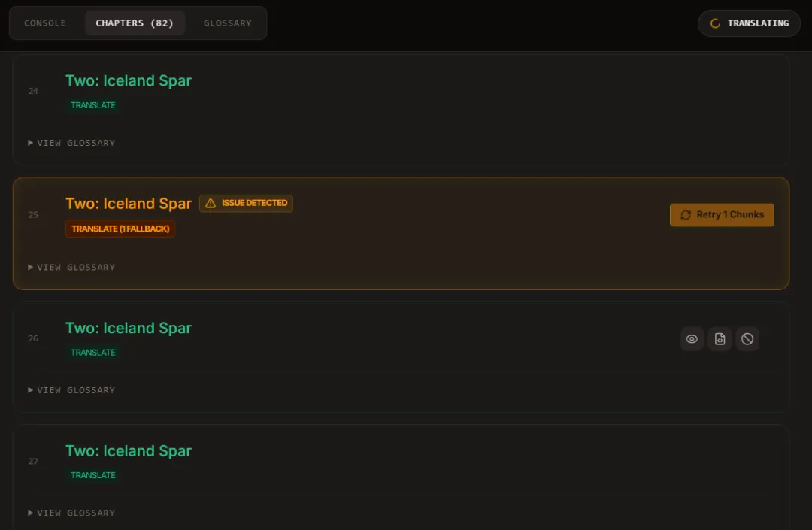
Task: Click the Translate badge on chapter 24
Action: click(93, 105)
